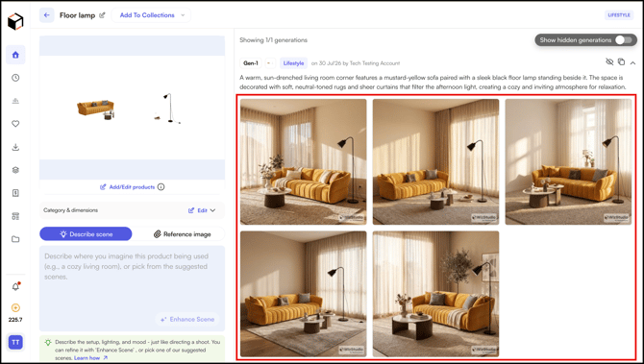
Task: Switch to the Describe scene tab
Action: 86,234
